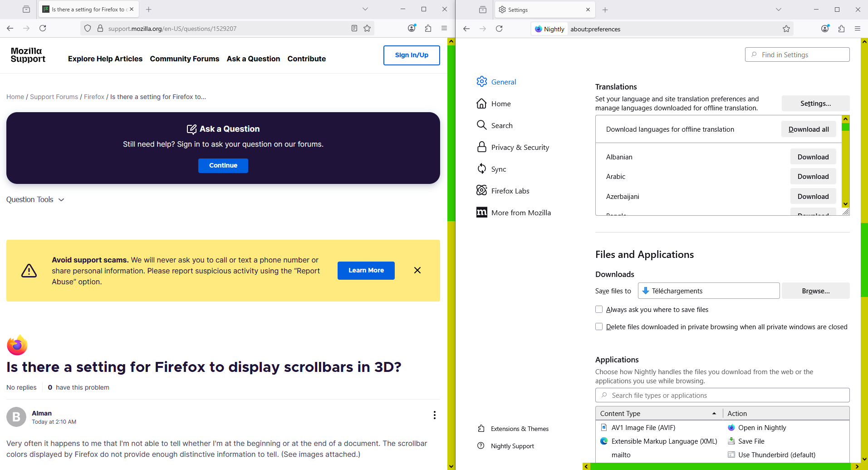Image resolution: width=868 pixels, height=470 pixels.
Task: Open account icon in Settings window toolbar
Action: point(825,29)
